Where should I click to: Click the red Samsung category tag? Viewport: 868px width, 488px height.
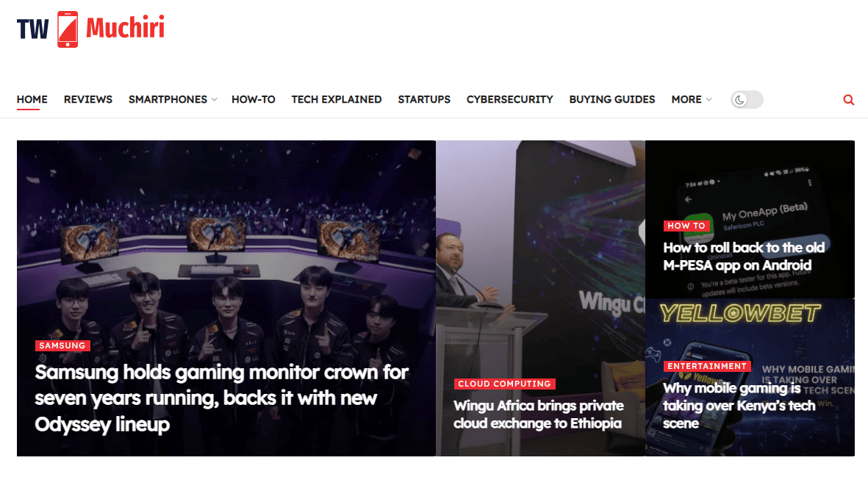62,345
